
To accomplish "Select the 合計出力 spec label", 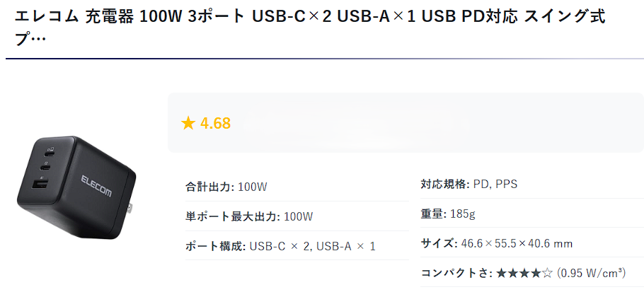I will 209,187.
